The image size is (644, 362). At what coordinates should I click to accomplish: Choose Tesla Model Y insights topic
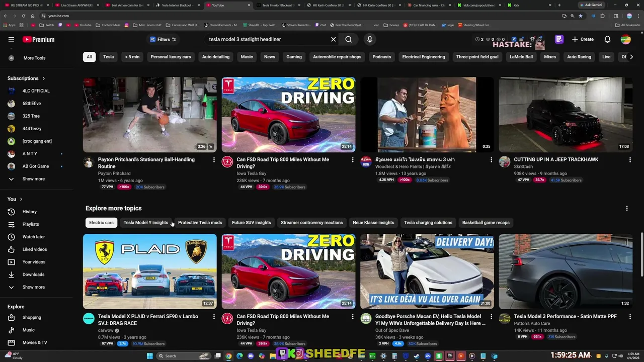click(x=146, y=223)
